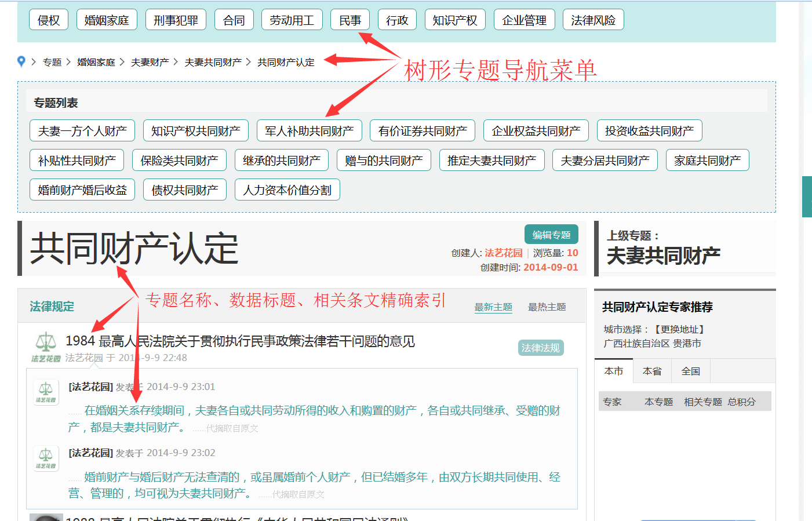This screenshot has height=521, width=812.
Task: View the 继承的共同财产 topic
Action: pos(282,161)
